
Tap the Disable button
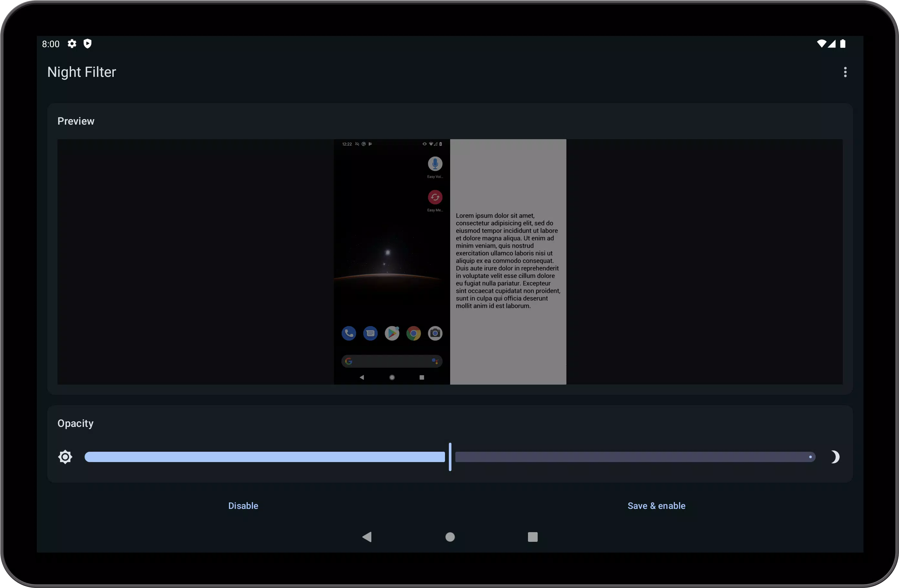pyautogui.click(x=243, y=506)
